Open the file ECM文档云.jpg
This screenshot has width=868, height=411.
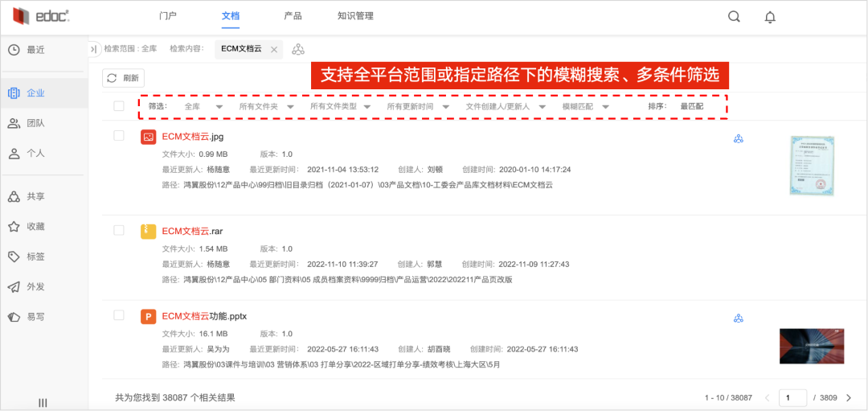point(193,136)
